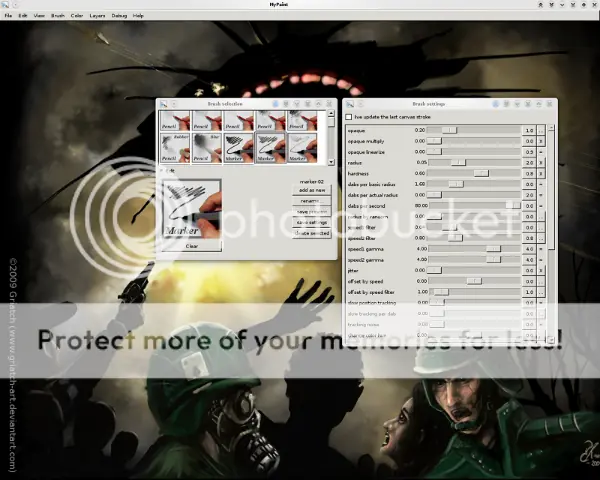Screen dimensions: 600x480
Task: Open the Layers menu
Action: [97, 16]
